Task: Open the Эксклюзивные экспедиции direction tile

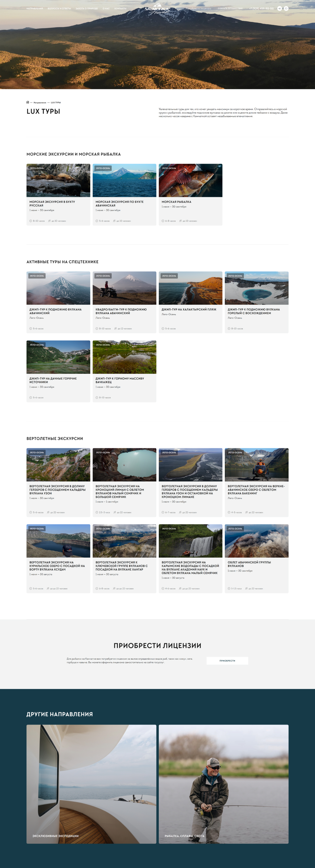Action: [x=91, y=784]
